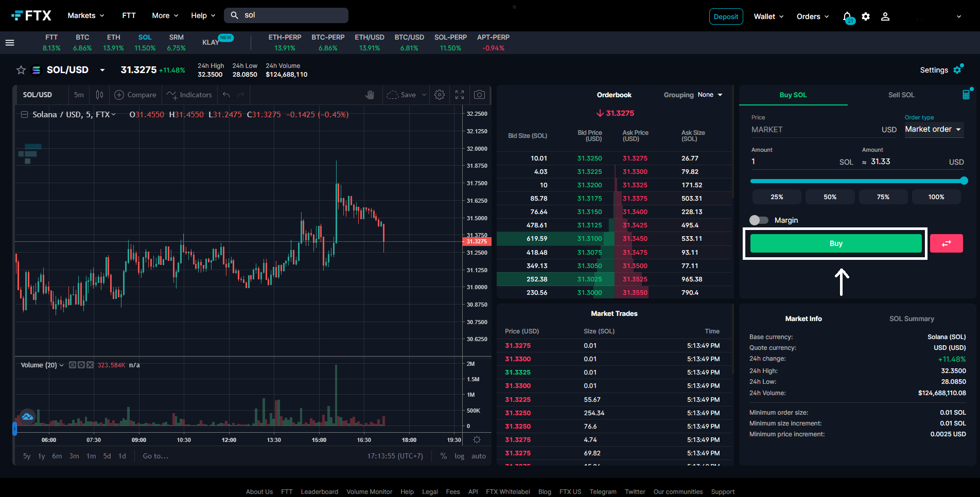
Task: Expand the More menu
Action: pyautogui.click(x=165, y=15)
